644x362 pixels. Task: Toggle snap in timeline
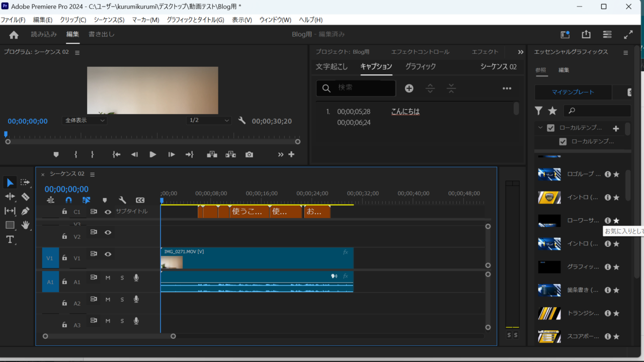68,200
